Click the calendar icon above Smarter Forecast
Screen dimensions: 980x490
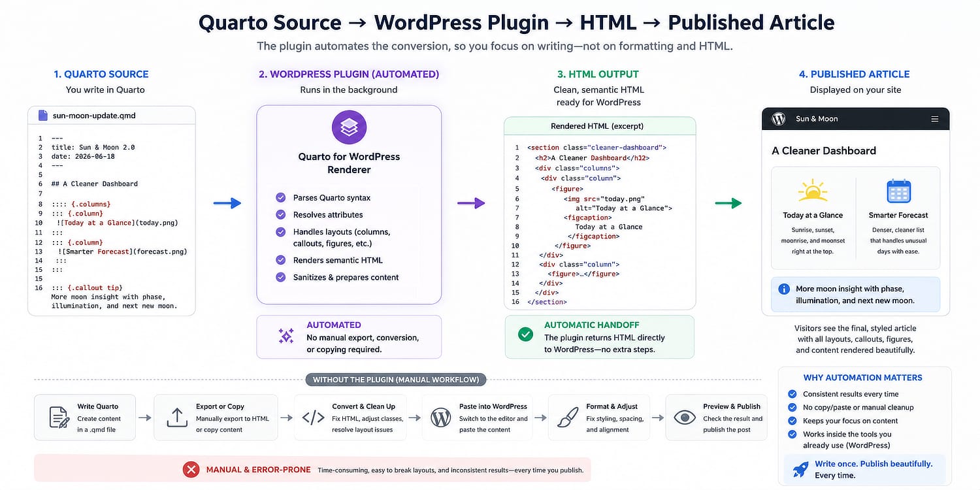pos(898,191)
